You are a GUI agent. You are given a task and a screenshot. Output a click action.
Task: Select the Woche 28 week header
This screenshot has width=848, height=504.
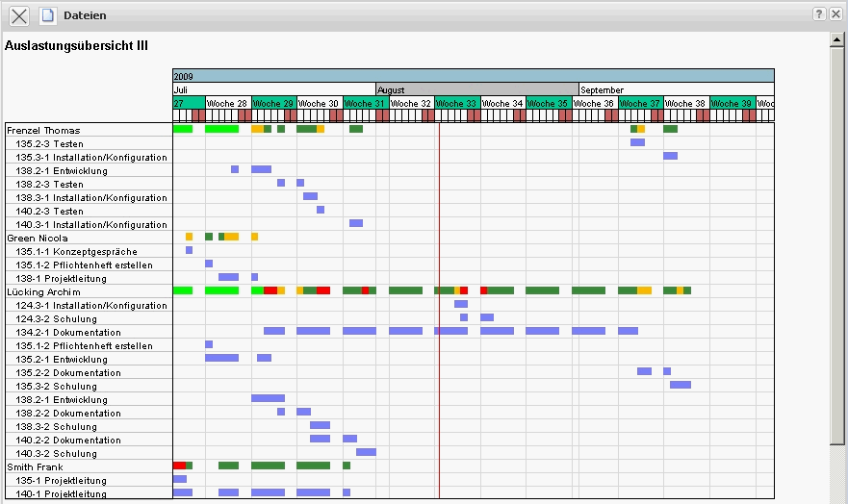(227, 103)
